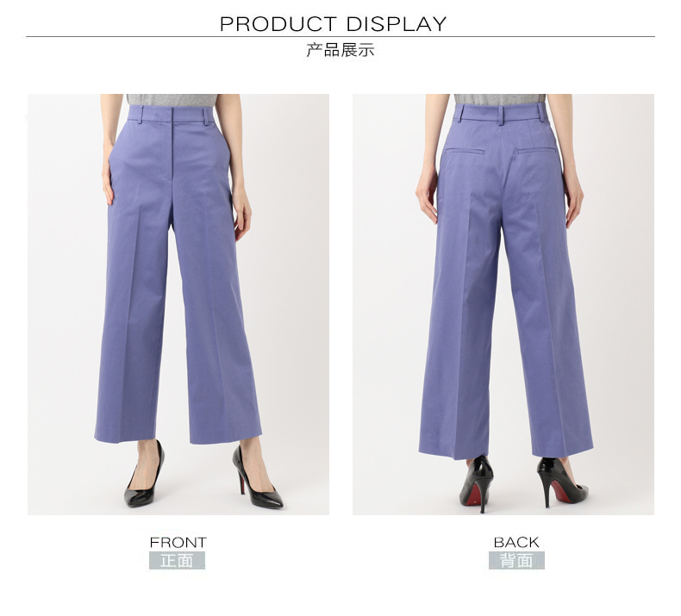Click the red-soled right heel in back photo
Viewport: 681px width, 616px height.
pyautogui.click(x=560, y=481)
